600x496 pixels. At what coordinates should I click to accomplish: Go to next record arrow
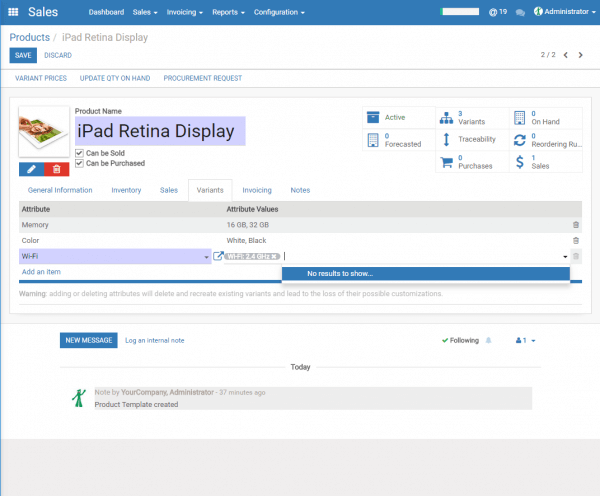[580, 55]
